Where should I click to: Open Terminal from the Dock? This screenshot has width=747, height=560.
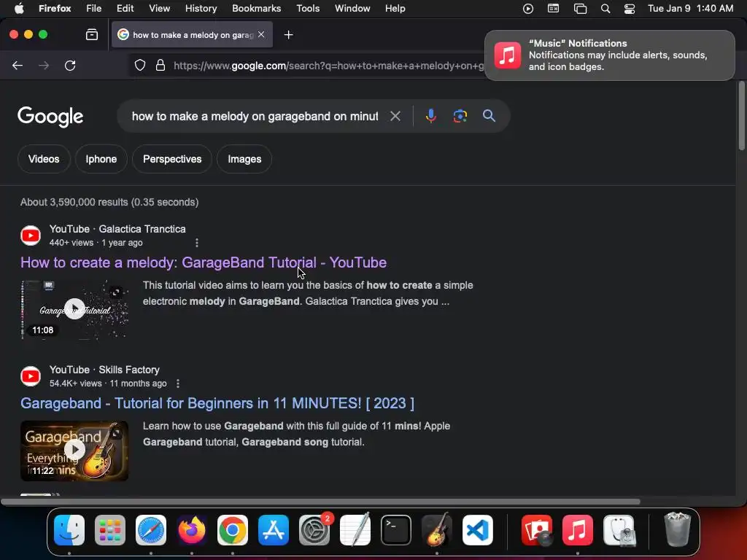click(x=396, y=530)
